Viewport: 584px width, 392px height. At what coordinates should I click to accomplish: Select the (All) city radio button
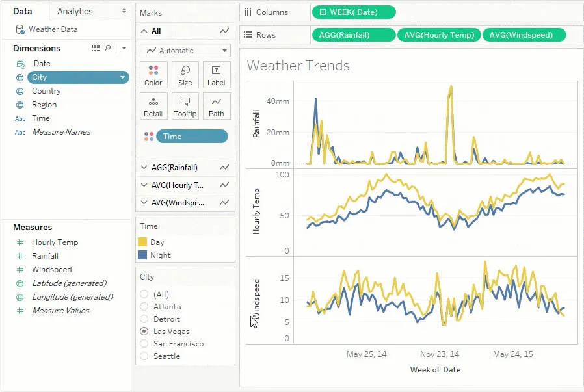coord(144,294)
